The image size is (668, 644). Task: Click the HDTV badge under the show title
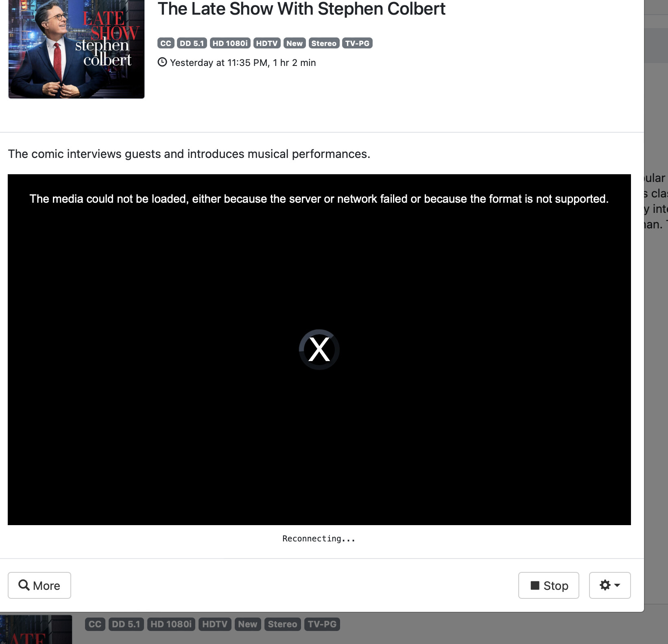(266, 43)
